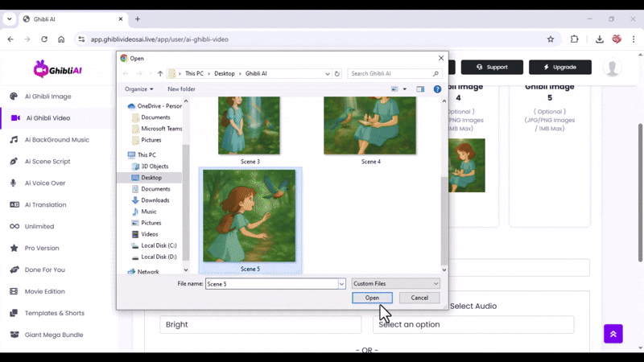The height and width of the screenshot is (362, 644).
Task: Click This PC in the address breadcrumb
Action: [194, 73]
